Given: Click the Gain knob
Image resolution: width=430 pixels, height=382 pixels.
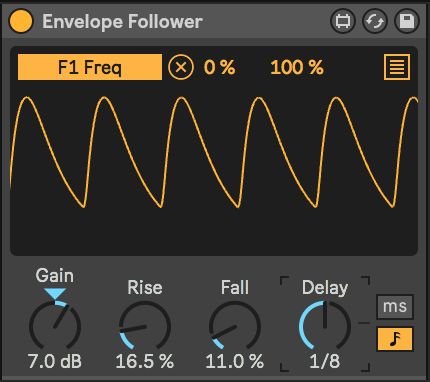Looking at the screenshot, I should pyautogui.click(x=55, y=327).
